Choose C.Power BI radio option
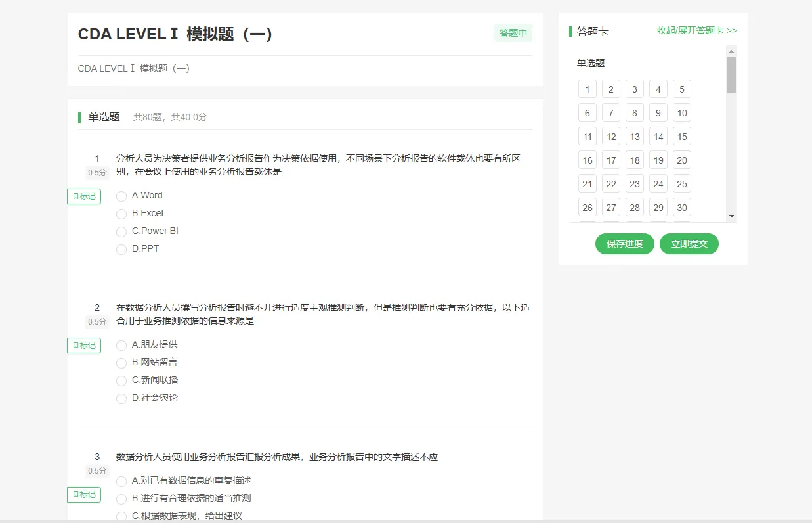Screen dimensions: 812x523 tap(121, 231)
